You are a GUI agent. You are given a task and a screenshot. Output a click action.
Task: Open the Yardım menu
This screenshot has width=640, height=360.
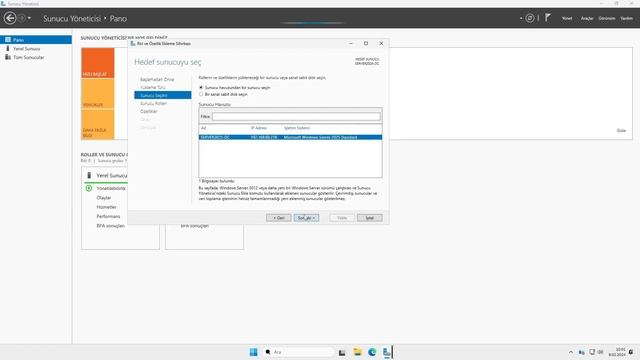[x=627, y=18]
